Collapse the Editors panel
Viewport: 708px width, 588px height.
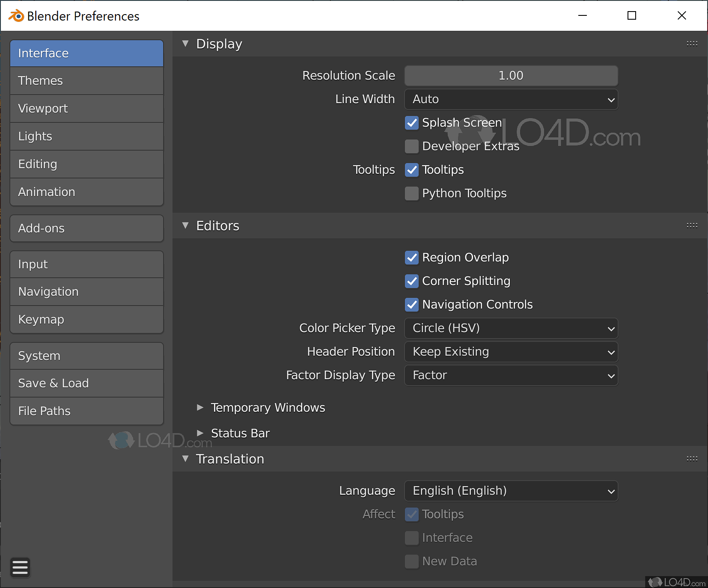pos(185,226)
